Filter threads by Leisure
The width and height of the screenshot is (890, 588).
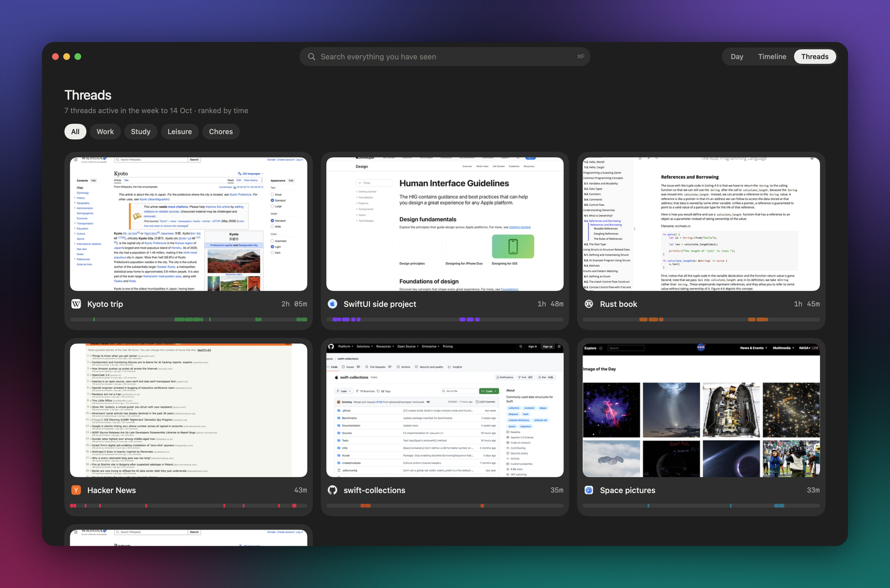180,132
